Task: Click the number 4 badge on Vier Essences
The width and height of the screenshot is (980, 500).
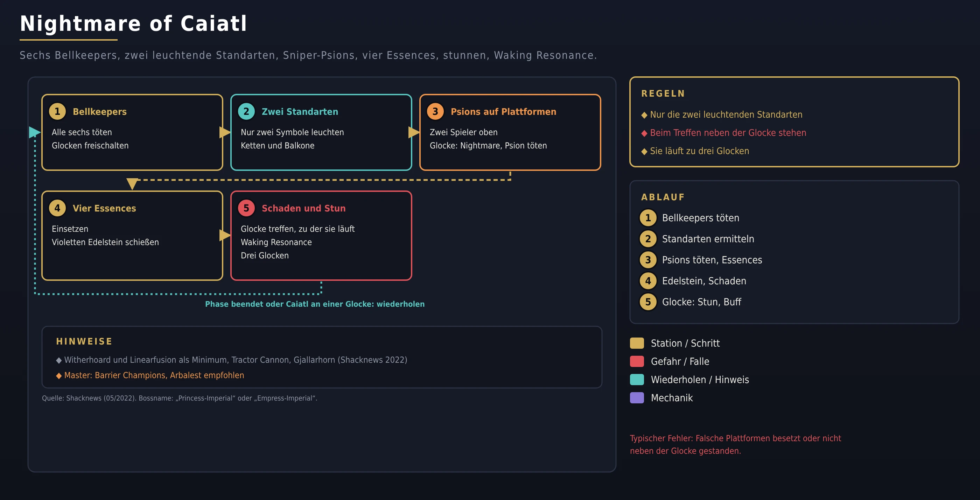Action: (57, 208)
